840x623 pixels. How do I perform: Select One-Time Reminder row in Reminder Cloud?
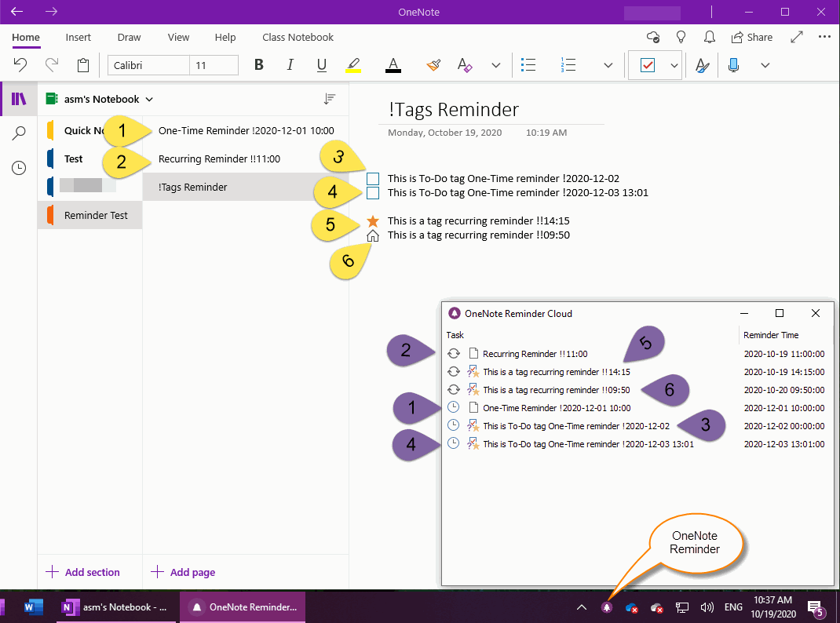[x=635, y=408]
